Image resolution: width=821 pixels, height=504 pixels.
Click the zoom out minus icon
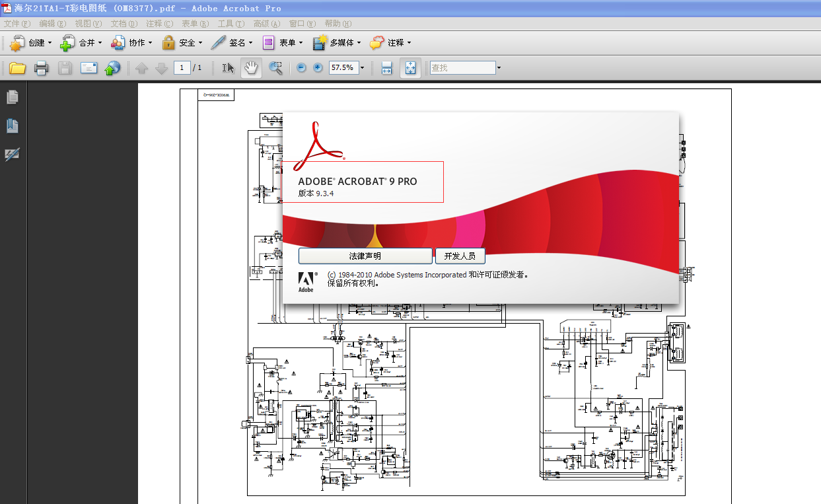(x=301, y=67)
